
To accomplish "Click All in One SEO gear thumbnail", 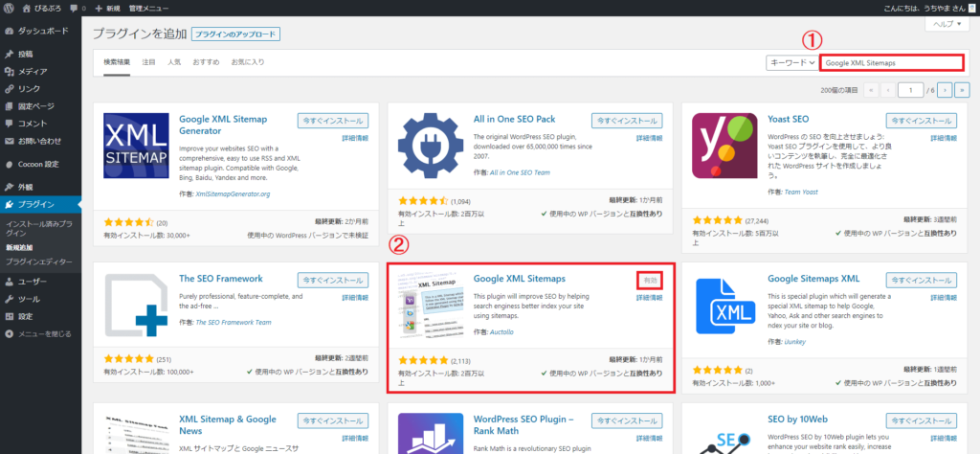I will pyautogui.click(x=431, y=146).
